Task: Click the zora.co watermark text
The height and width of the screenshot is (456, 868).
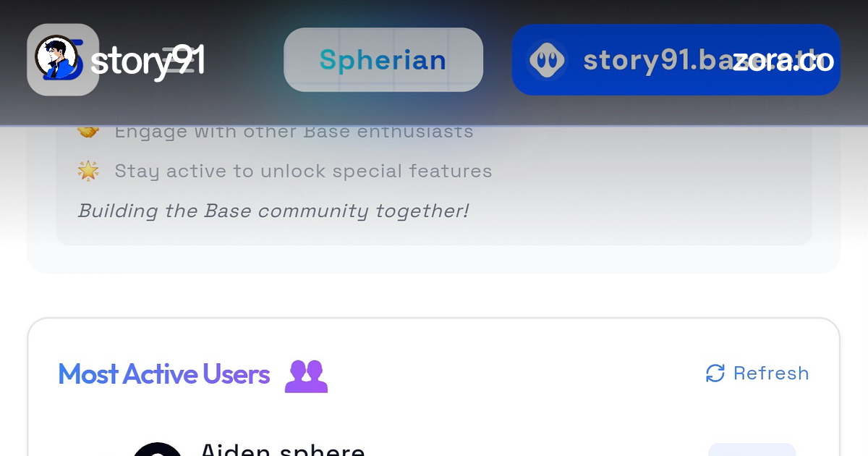Action: point(783,61)
